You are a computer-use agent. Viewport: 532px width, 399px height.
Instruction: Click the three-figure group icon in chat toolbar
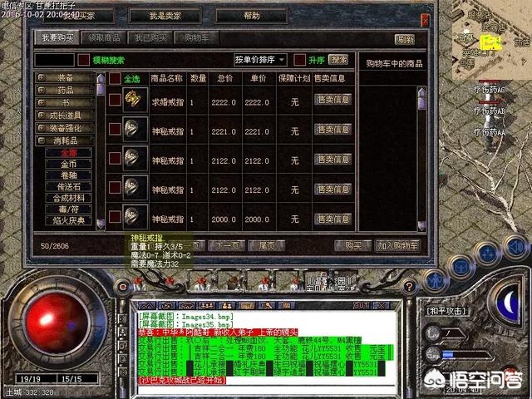(206, 306)
